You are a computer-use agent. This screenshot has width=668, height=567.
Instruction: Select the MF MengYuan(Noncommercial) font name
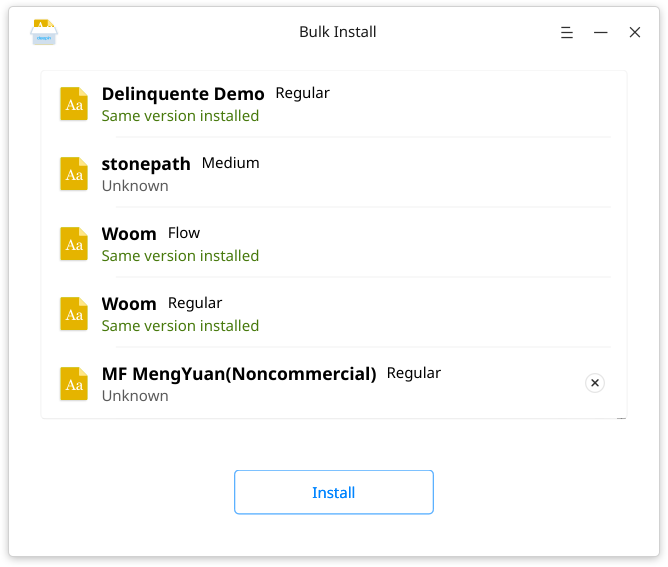click(239, 374)
